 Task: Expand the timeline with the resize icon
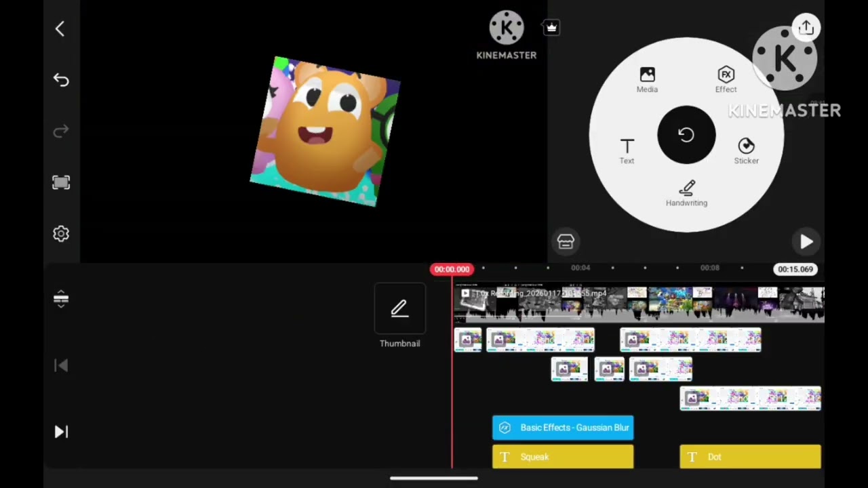click(61, 299)
